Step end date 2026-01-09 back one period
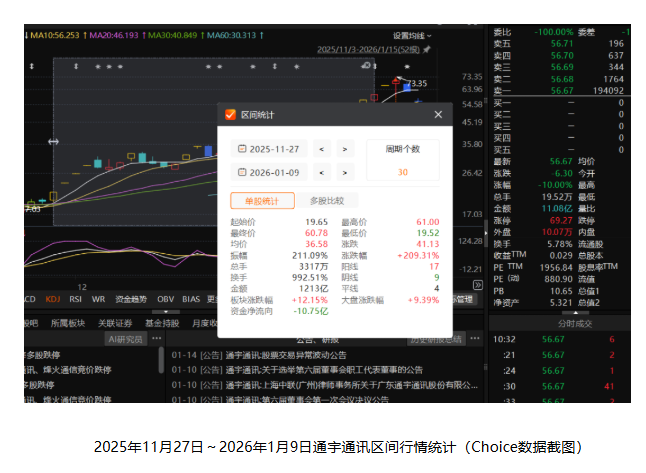This screenshot has width=646, height=473. [321, 172]
